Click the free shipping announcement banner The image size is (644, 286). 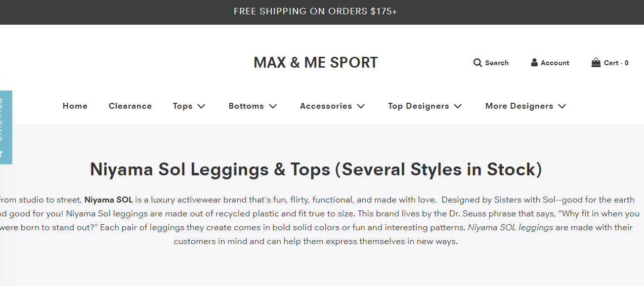315,11
